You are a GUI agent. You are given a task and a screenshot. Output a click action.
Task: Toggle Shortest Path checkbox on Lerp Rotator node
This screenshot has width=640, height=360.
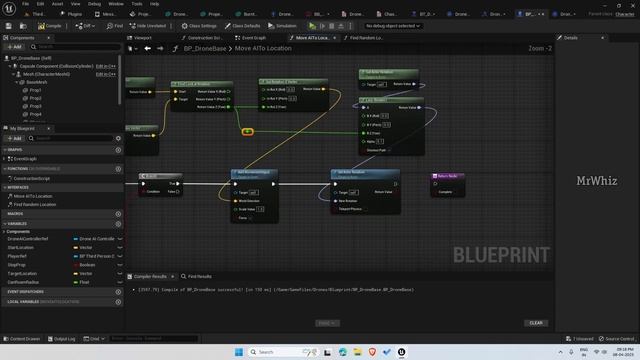(389, 150)
